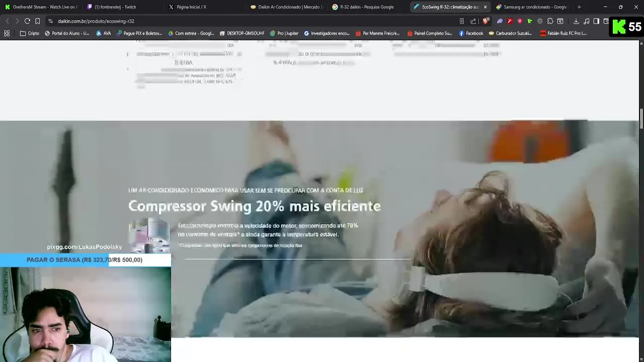
Task: Open the media control music-note icon
Action: pos(586,21)
